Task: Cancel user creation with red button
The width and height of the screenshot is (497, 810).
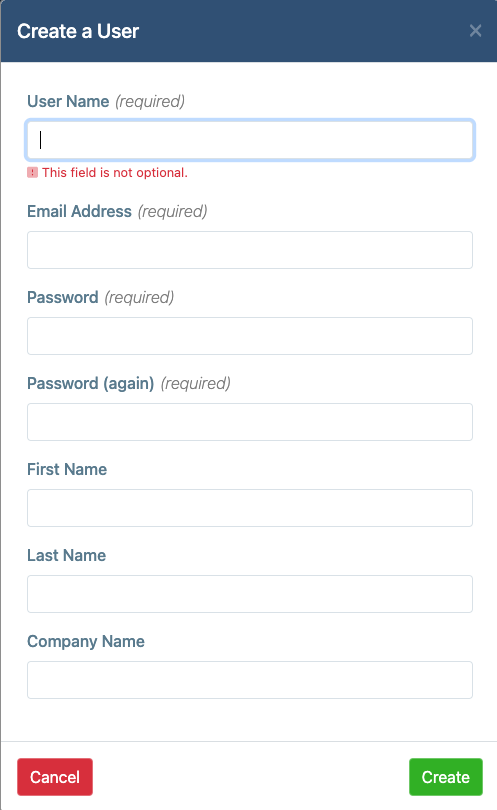Action: click(55, 777)
